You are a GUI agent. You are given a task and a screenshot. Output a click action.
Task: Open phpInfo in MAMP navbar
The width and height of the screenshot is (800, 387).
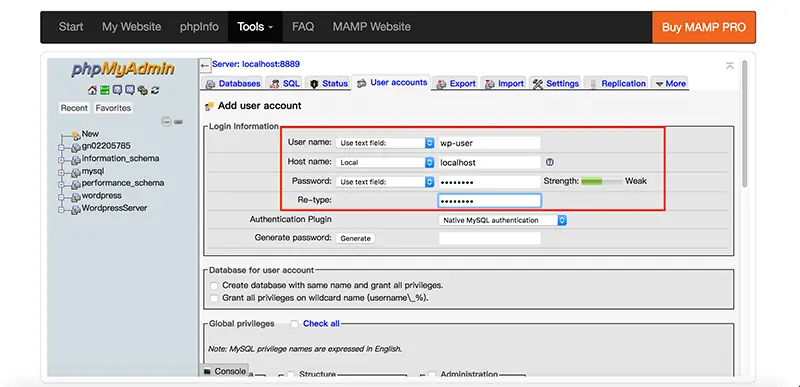[199, 27]
